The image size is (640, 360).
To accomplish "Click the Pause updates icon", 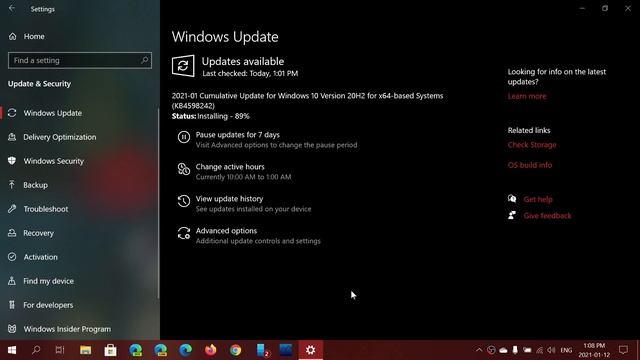I will (x=184, y=137).
